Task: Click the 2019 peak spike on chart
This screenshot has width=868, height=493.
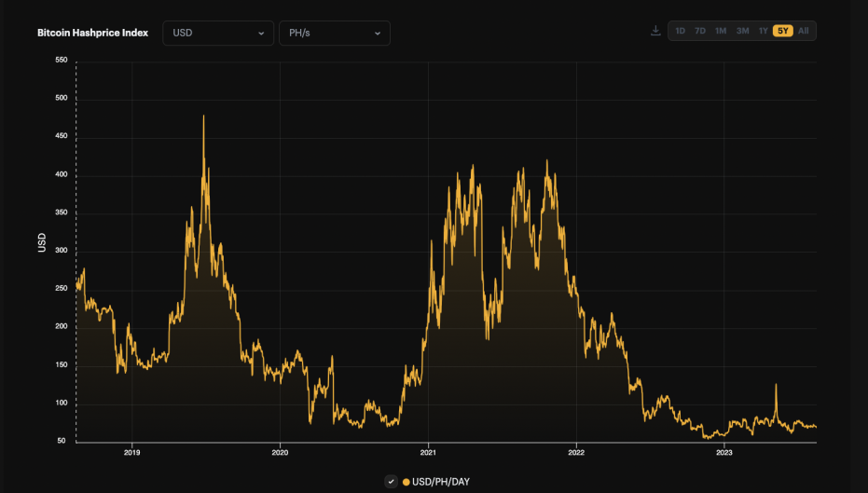Action: pos(203,117)
